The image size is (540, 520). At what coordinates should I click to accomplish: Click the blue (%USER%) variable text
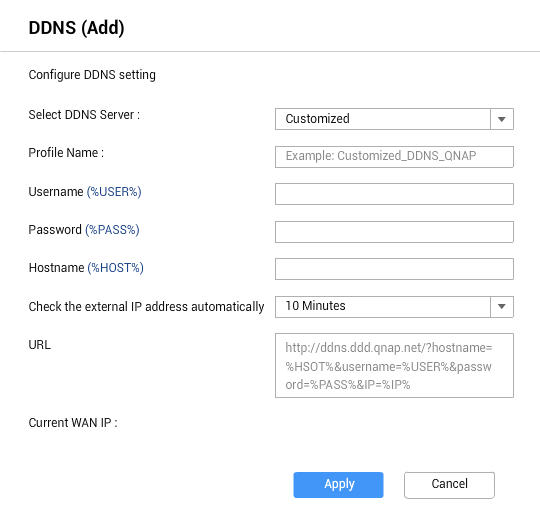coord(114,192)
